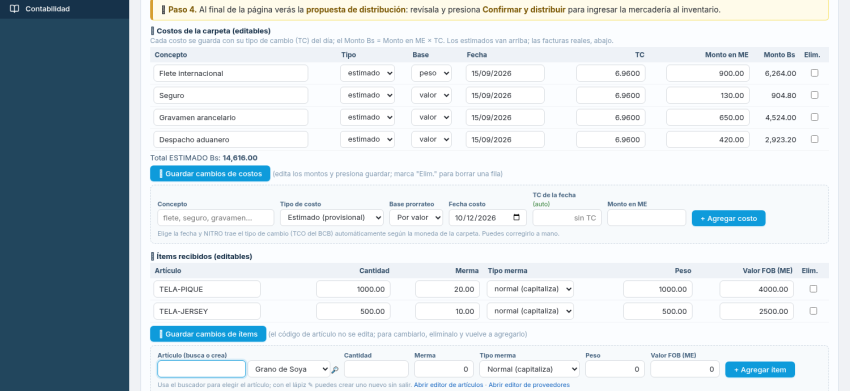Open Contabilidad book icon in sidebar

[15, 9]
